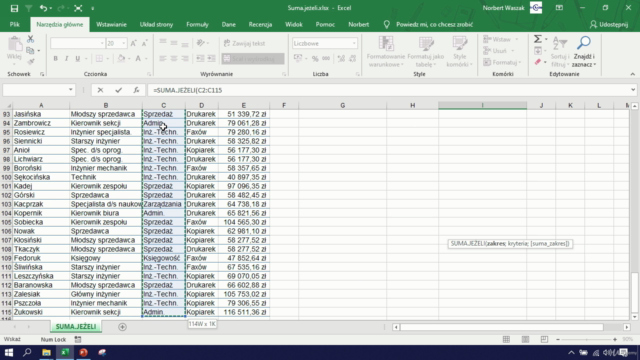
Task: Click the Udostępnij share button
Action: point(609,24)
